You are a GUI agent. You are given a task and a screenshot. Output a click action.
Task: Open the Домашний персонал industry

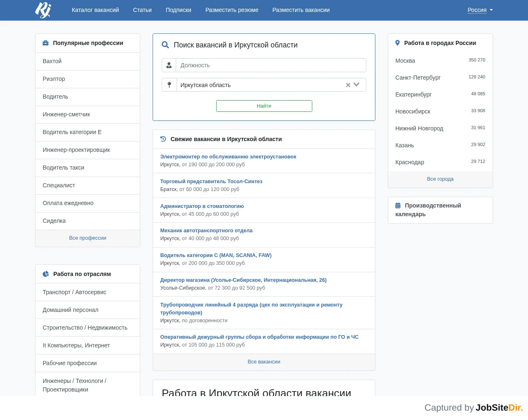click(x=88, y=310)
